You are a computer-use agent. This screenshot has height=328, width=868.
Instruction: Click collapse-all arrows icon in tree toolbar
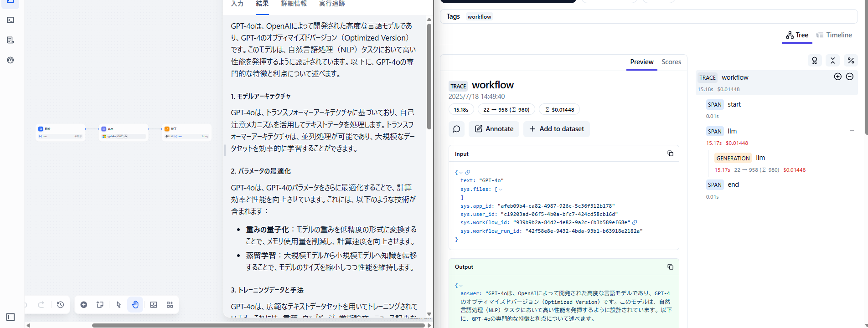832,60
